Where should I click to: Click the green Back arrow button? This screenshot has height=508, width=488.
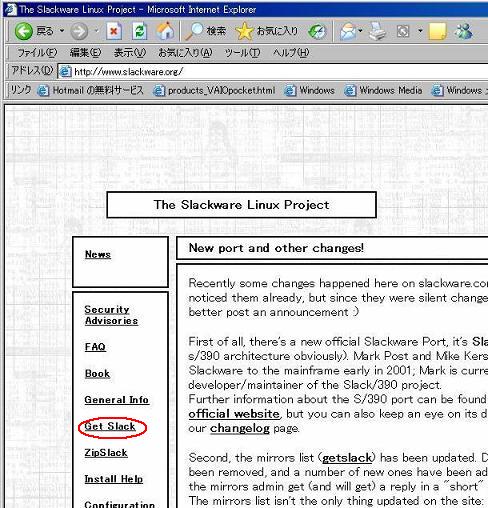click(x=23, y=31)
